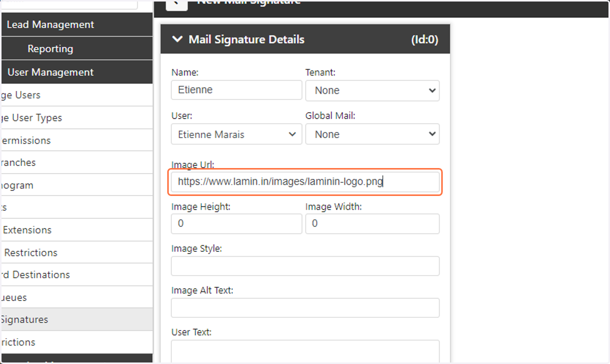Open the Organogram sidebar item
Viewport: 610px width, 364px height.
[76, 185]
